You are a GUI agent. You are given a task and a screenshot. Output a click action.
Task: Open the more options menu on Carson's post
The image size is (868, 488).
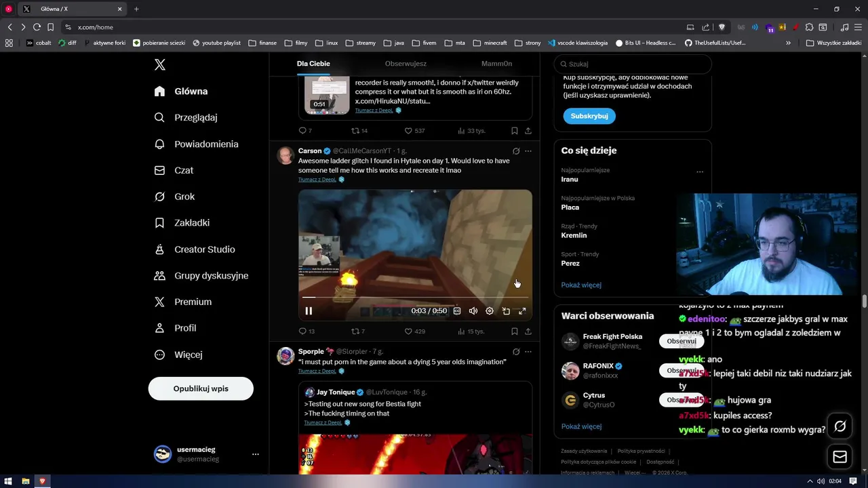(528, 151)
